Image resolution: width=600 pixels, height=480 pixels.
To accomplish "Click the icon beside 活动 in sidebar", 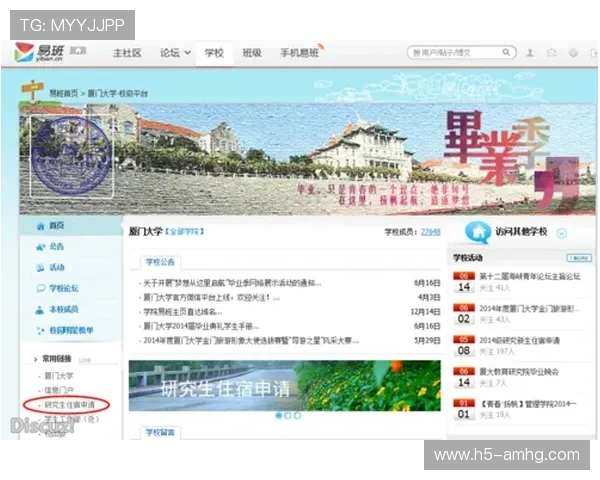I will pyautogui.click(x=40, y=268).
